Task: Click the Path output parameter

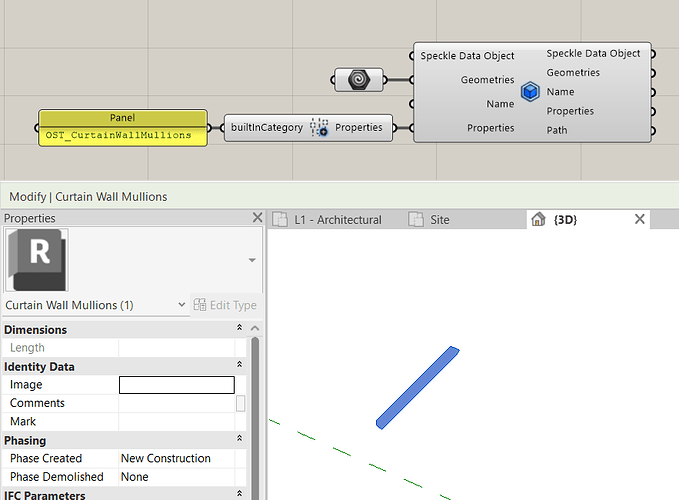Action: coord(557,130)
